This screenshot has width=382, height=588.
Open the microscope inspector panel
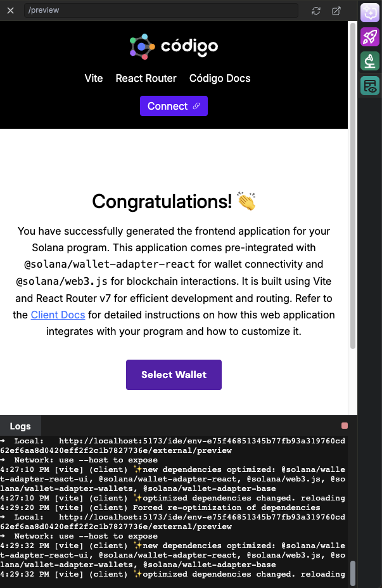(x=369, y=61)
